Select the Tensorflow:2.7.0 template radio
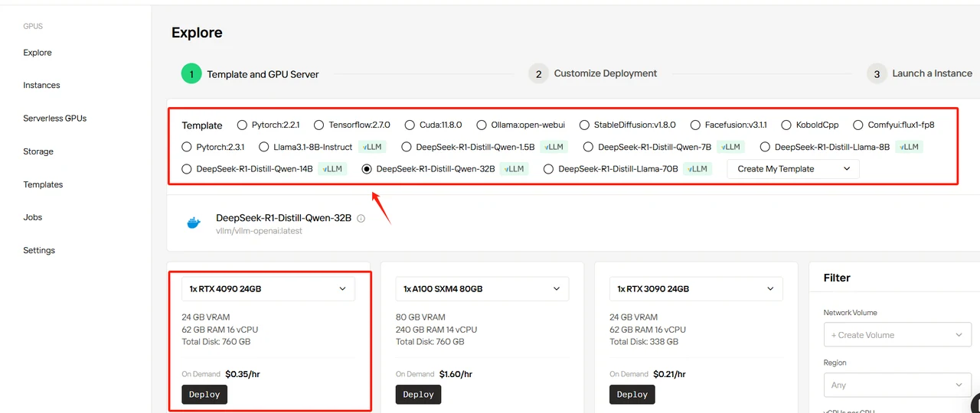 pos(319,125)
